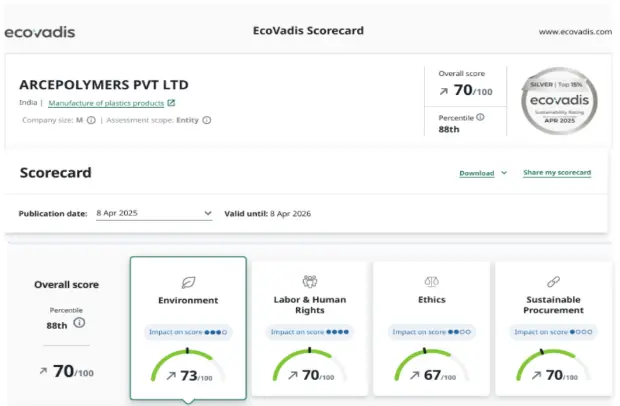Image resolution: width=620 pixels, height=406 pixels.
Task: Open the Manufacture of plastics products link
Action: coord(105,103)
